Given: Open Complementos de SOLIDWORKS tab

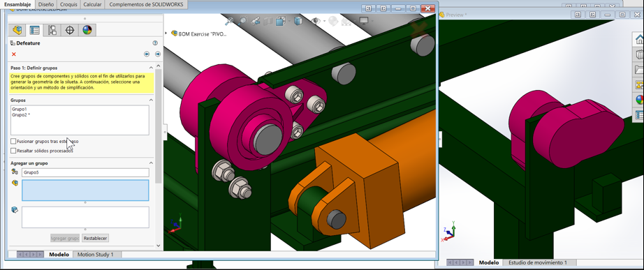Looking at the screenshot, I should coord(146,4).
